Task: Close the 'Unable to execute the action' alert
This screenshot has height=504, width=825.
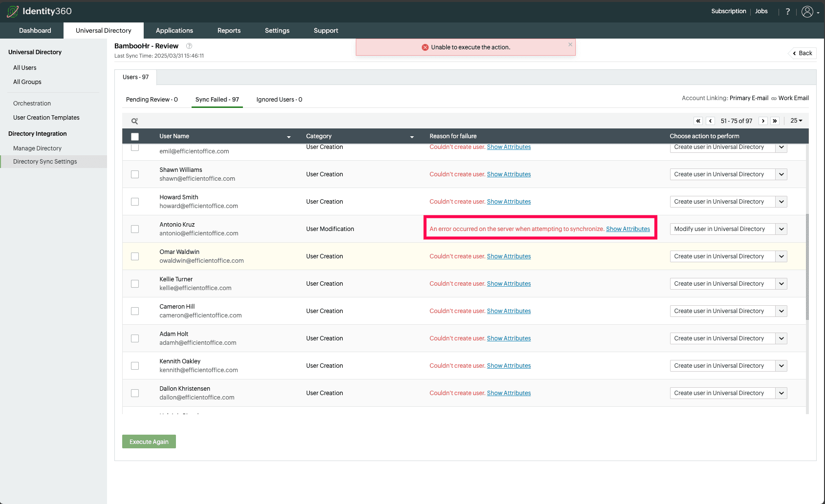Action: click(x=570, y=44)
